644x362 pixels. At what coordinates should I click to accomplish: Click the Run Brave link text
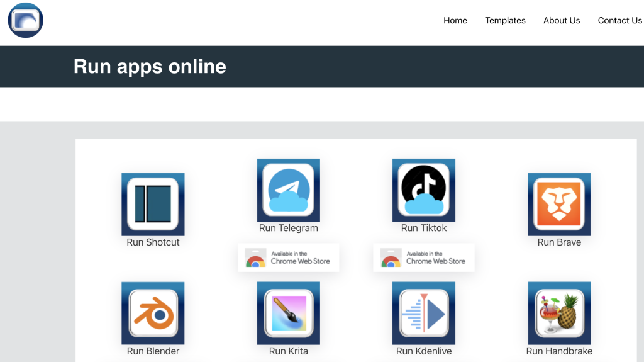click(x=559, y=242)
